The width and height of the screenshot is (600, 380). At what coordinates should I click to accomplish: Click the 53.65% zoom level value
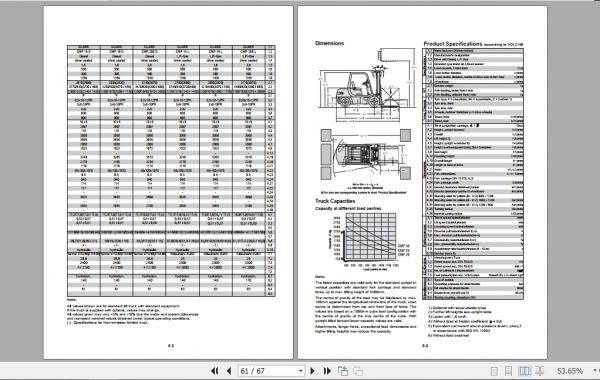click(x=570, y=371)
